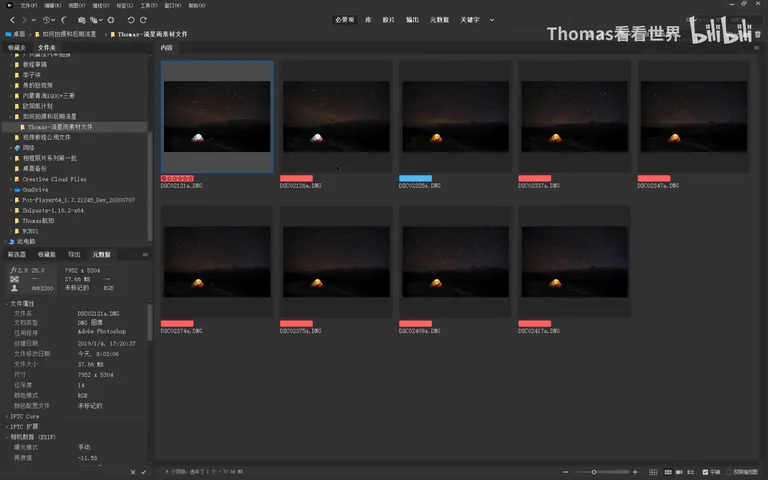Image resolution: width=768 pixels, height=480 pixels.
Task: Click the trash icon at top right
Action: tap(758, 34)
